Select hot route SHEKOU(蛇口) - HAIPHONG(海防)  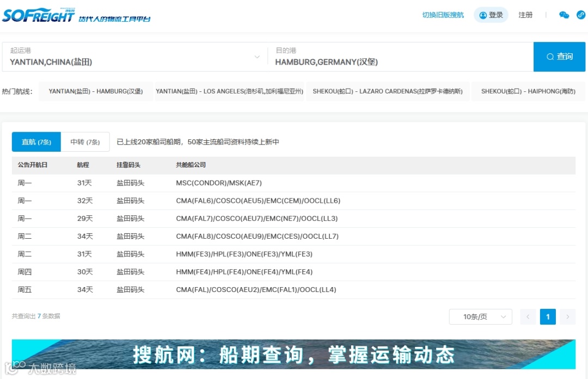coord(528,91)
